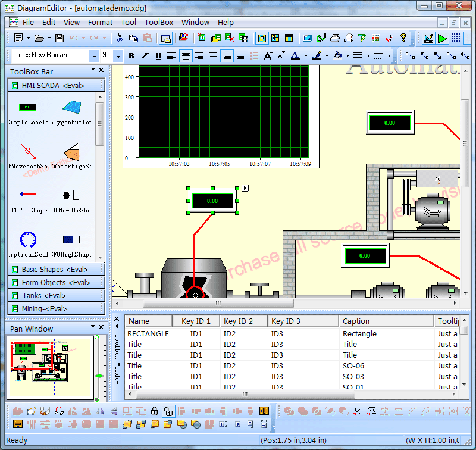Expand the Basic Shapes toolbox category
The image size is (476, 450).
pyautogui.click(x=55, y=270)
